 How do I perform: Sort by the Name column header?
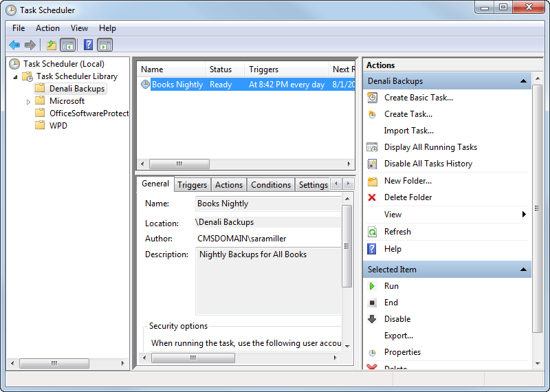pos(170,69)
